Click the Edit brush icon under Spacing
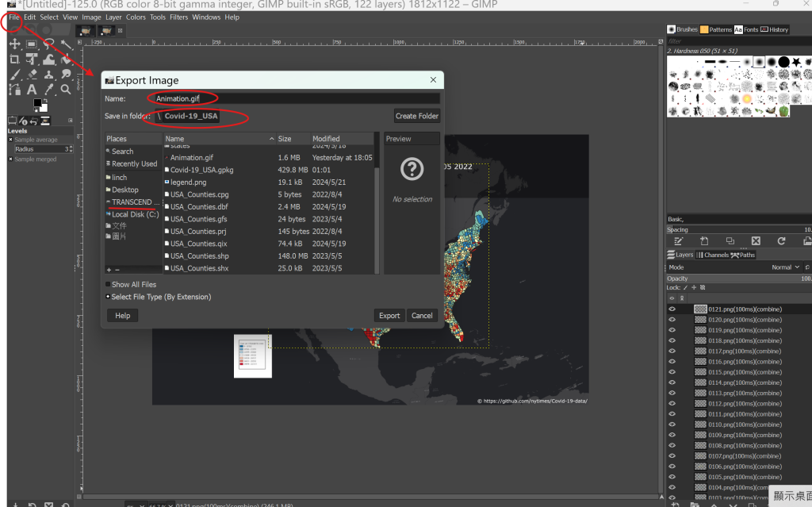This screenshot has height=507, width=812. [x=679, y=241]
